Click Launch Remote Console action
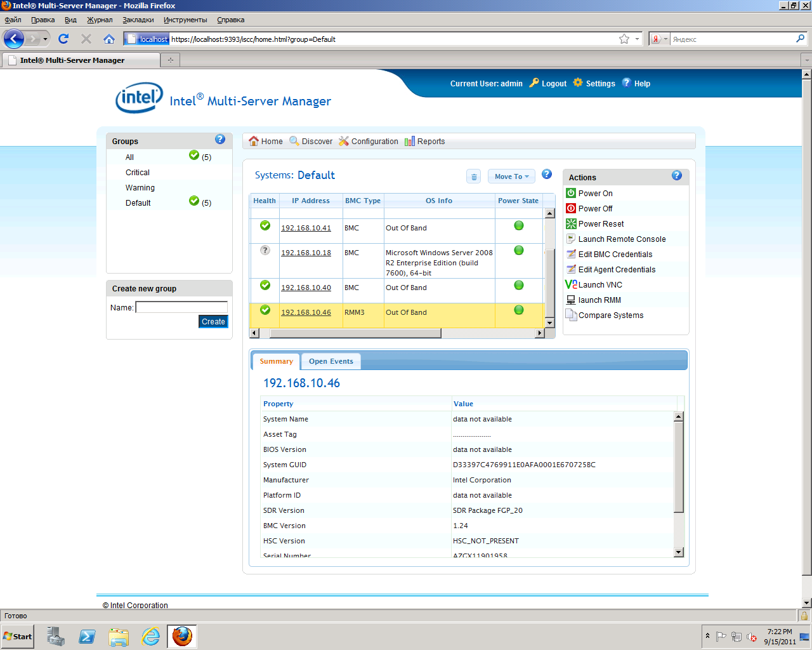 point(622,239)
